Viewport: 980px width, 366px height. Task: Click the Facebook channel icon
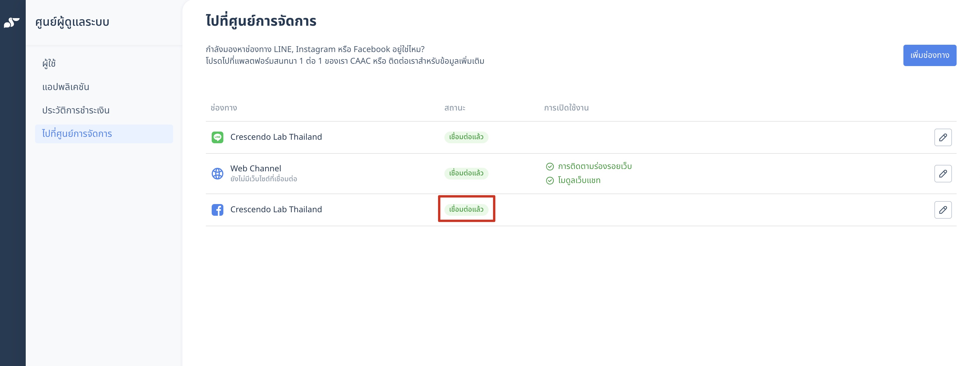point(217,210)
